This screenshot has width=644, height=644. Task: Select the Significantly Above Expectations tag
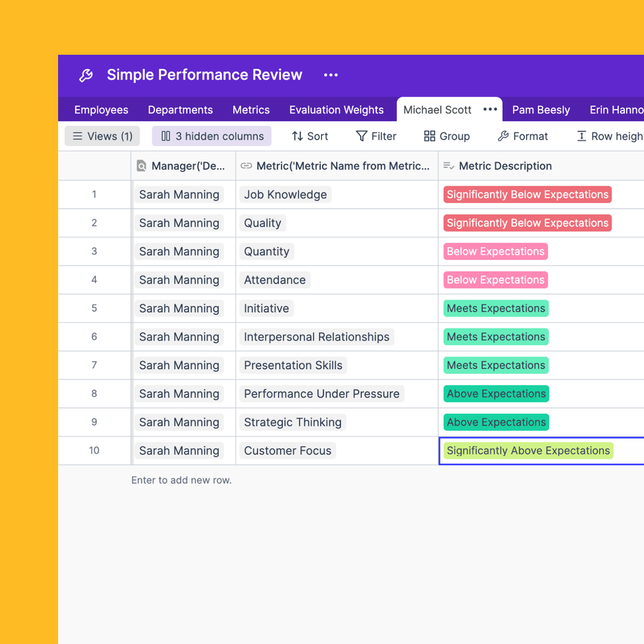pyautogui.click(x=528, y=451)
